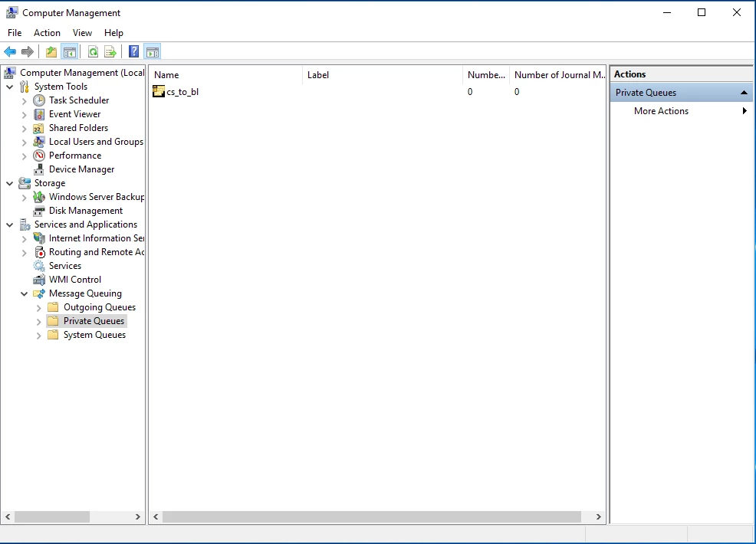Select the Services gear item
This screenshot has height=544, width=756.
(x=65, y=266)
